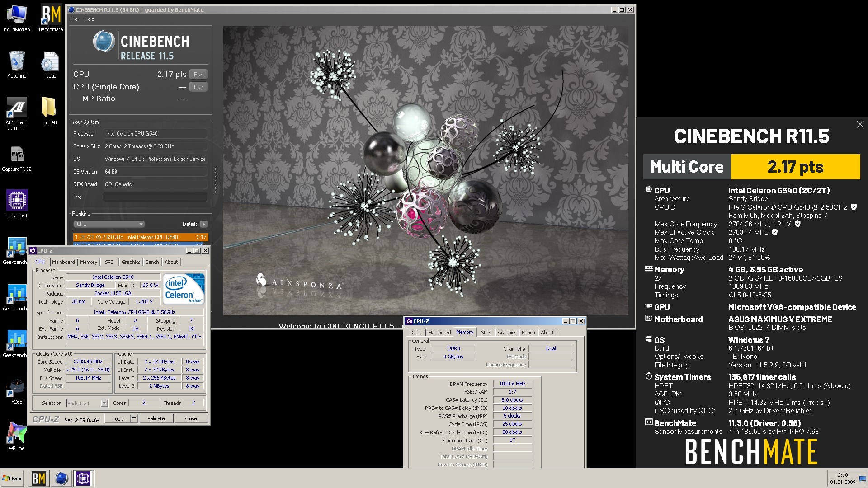The image size is (868, 488).
Task: Open the Пуск start button
Action: coord(12,479)
